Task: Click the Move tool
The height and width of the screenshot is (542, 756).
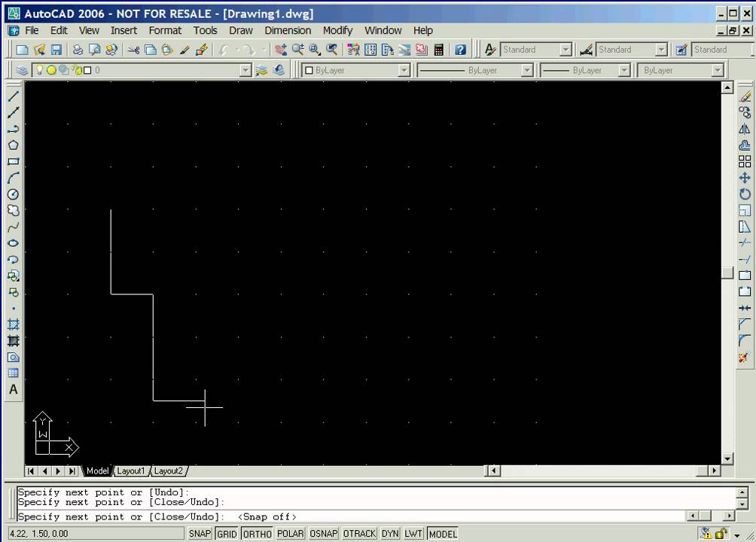Action: click(745, 178)
